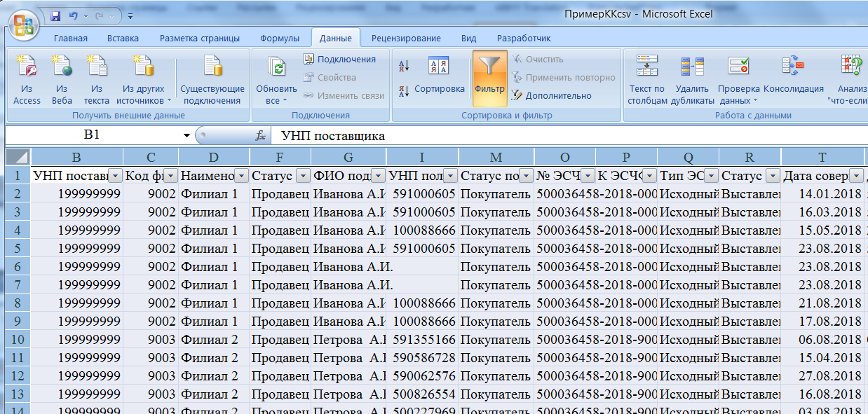Open the filter dropdown in УНП поставщика header
This screenshot has width=868, height=414.
tap(116, 176)
